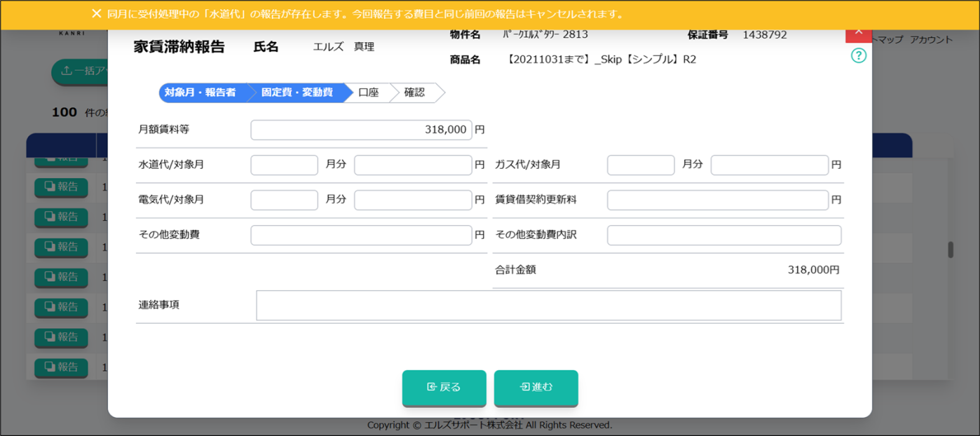Click the 水道代 target month field
The image size is (980, 436).
[x=284, y=165]
